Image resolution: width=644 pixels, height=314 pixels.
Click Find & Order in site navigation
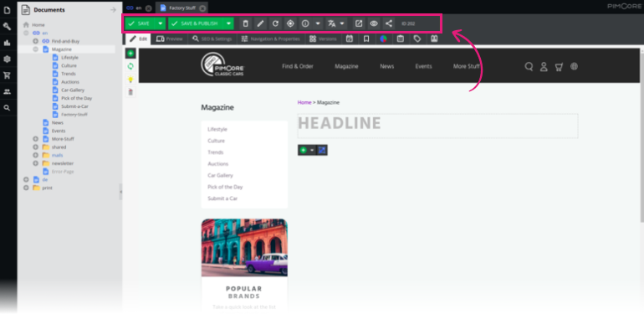pos(298,66)
